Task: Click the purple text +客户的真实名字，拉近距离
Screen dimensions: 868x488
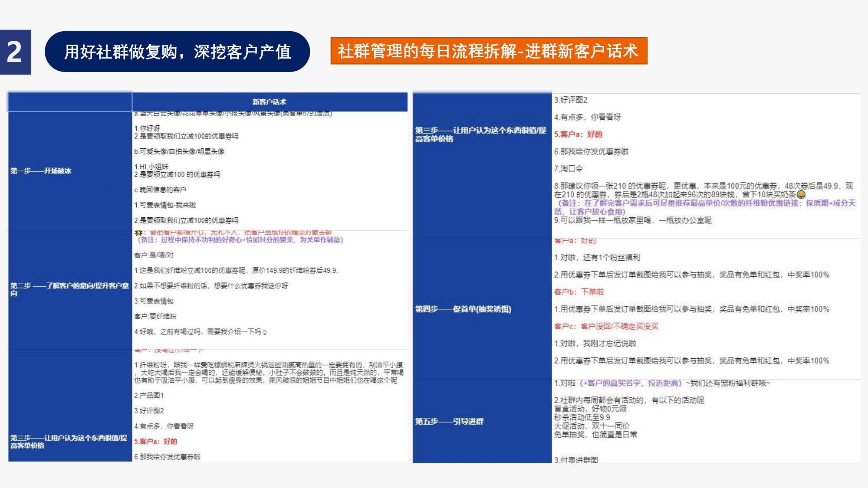Action: coord(631,383)
